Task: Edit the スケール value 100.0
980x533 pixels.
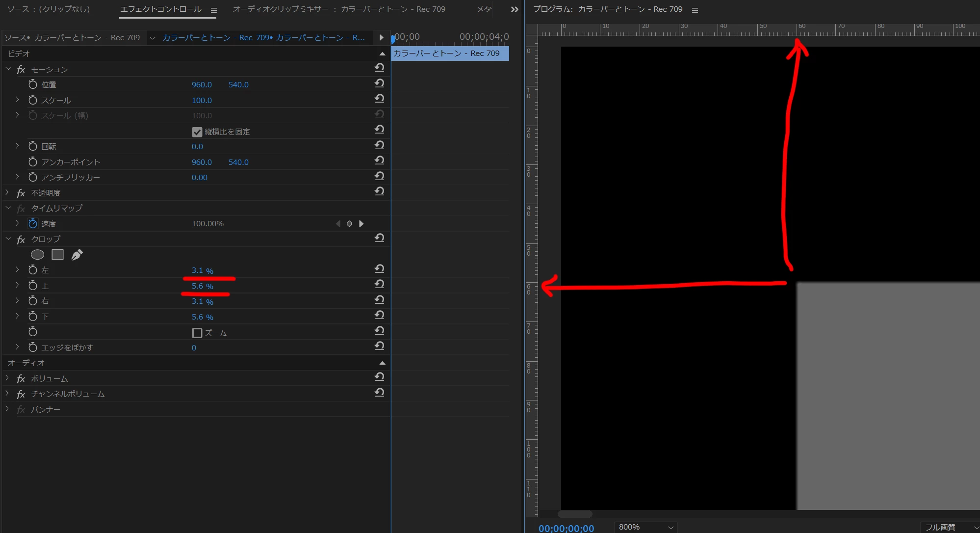Action: [x=202, y=100]
